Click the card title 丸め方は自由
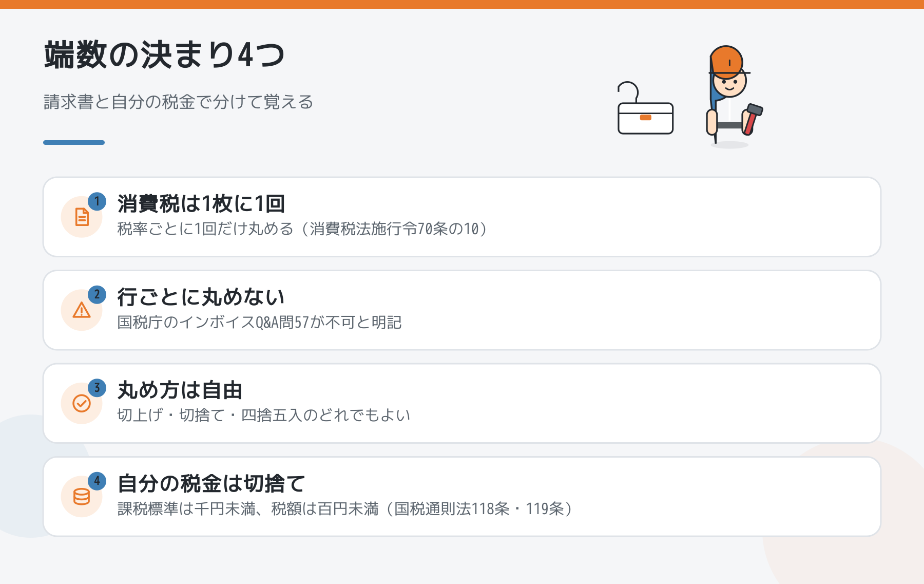The image size is (924, 584). 180,390
